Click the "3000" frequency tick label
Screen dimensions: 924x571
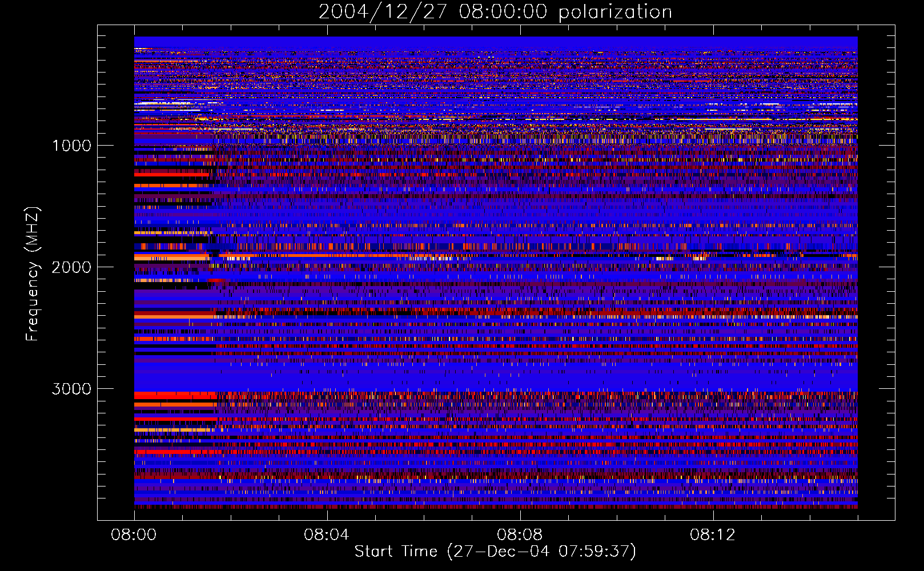[x=71, y=389]
